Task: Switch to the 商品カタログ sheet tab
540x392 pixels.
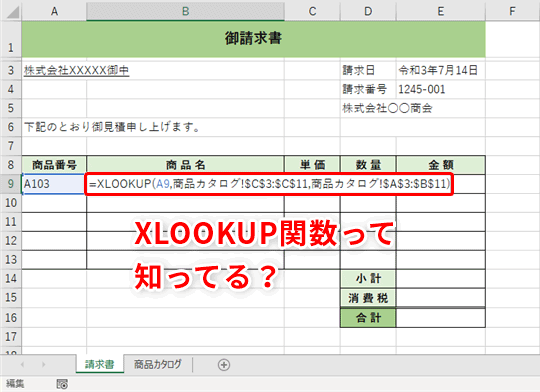Action: click(157, 364)
